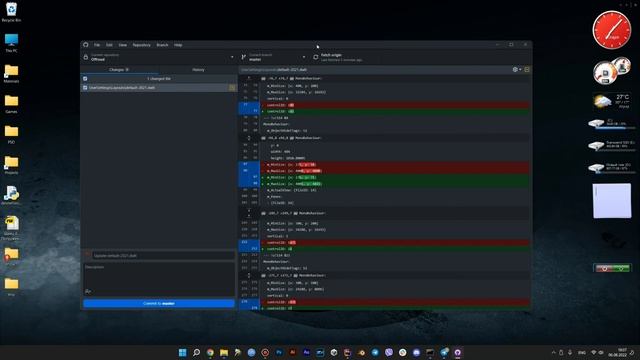The height and width of the screenshot is (360, 640).
Task: Open the View menu
Action: 122,45
